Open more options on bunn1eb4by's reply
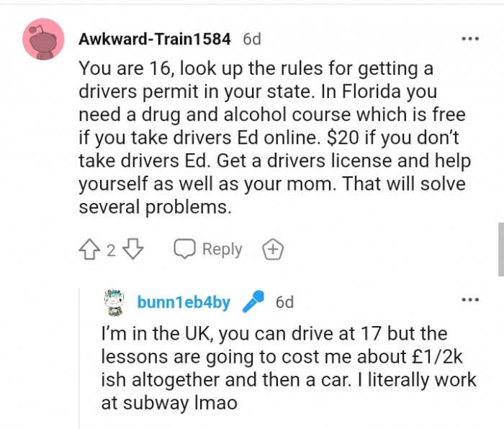 [469, 299]
